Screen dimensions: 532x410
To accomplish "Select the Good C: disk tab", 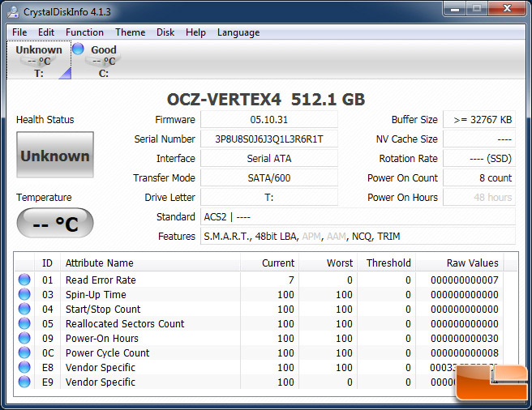I will [x=104, y=60].
